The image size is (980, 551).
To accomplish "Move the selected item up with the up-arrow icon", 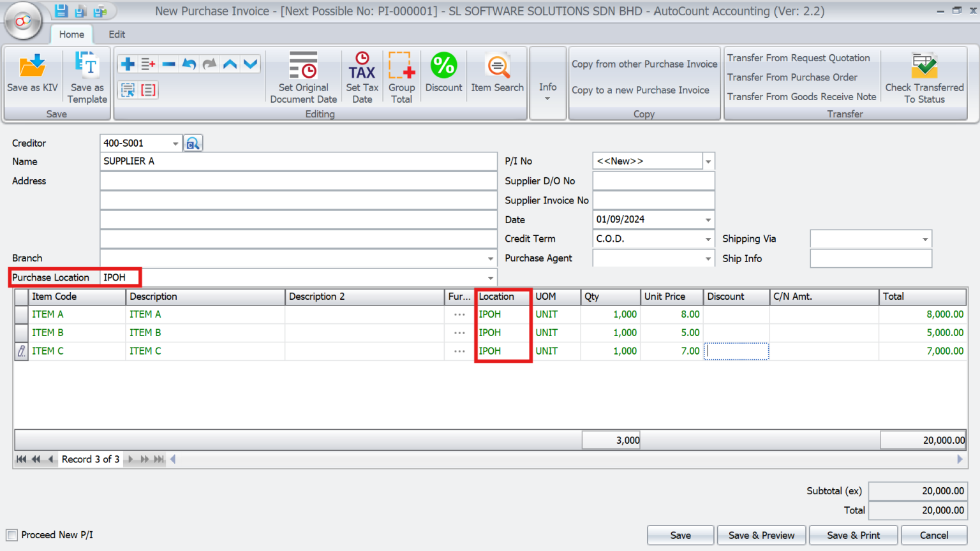I will coord(229,64).
